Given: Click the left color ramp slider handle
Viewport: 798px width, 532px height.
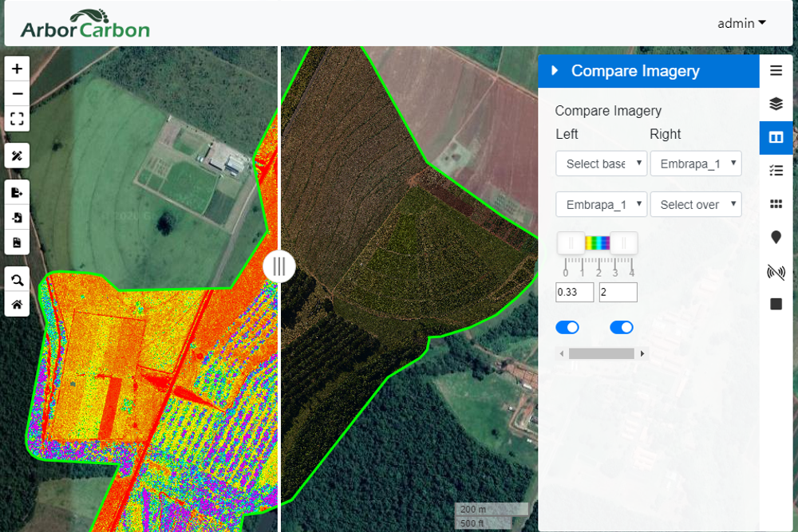Looking at the screenshot, I should [x=571, y=243].
